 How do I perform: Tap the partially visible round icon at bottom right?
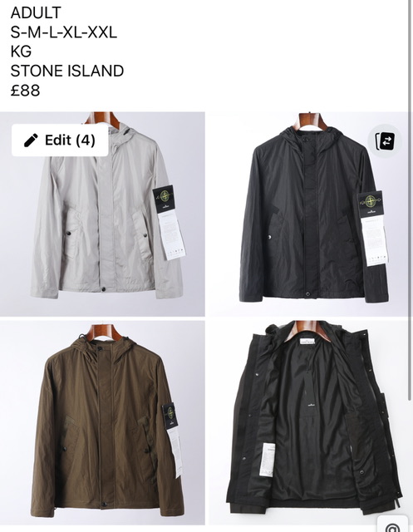pos(393,525)
